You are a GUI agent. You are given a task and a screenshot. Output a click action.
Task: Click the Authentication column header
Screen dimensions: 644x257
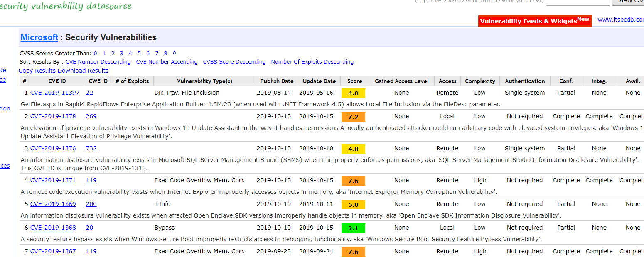(x=525, y=81)
